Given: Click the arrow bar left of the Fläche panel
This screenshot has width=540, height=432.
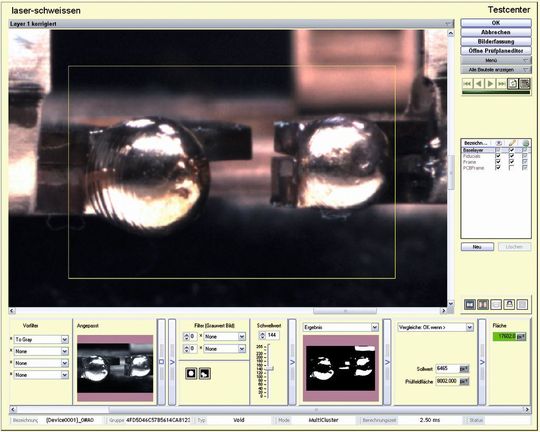Looking at the screenshot, I should 482,362.
